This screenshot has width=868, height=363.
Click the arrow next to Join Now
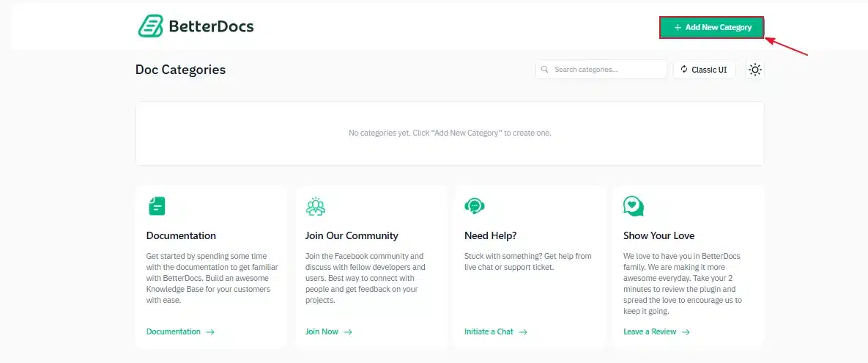coord(348,332)
